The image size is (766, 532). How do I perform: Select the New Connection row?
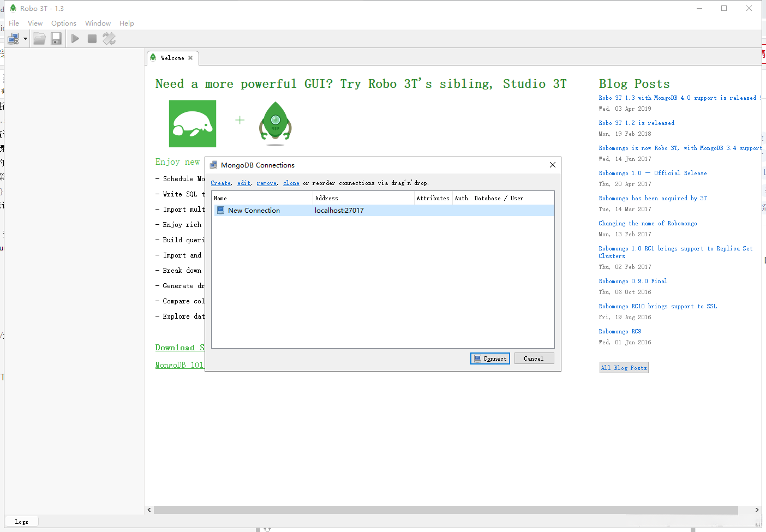click(383, 211)
